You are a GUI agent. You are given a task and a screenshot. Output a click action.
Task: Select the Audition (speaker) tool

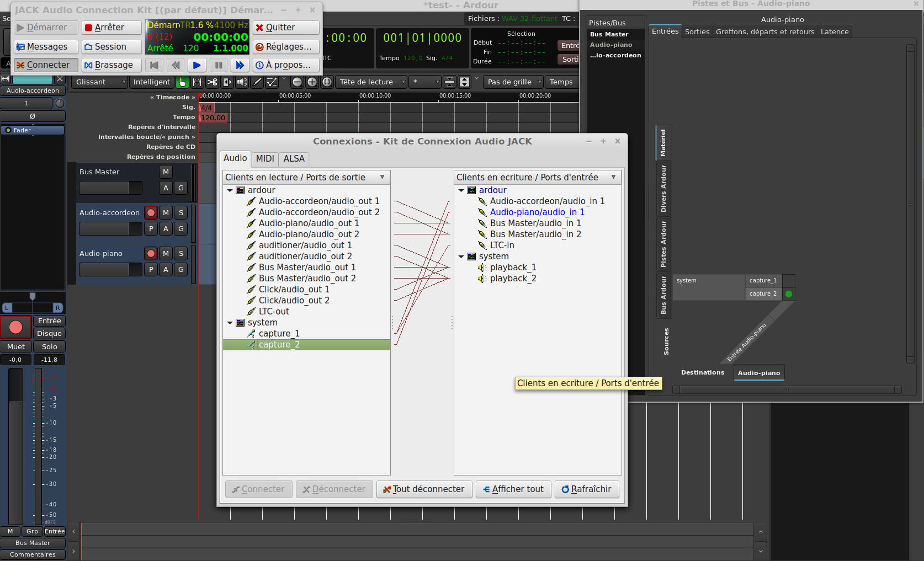(x=242, y=82)
